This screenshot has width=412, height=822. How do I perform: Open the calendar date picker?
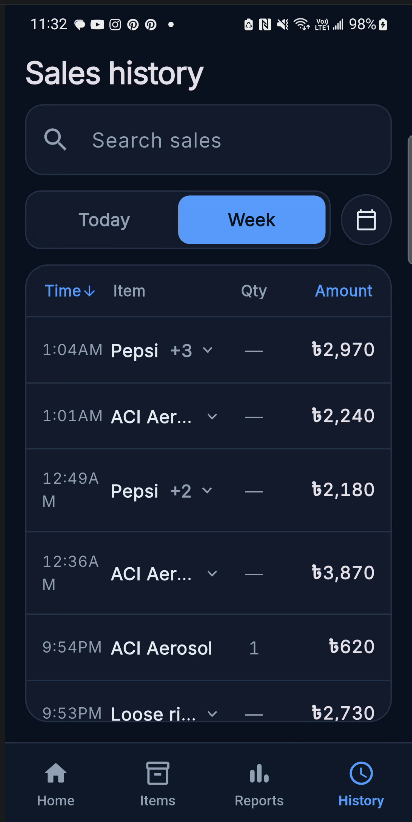(366, 220)
